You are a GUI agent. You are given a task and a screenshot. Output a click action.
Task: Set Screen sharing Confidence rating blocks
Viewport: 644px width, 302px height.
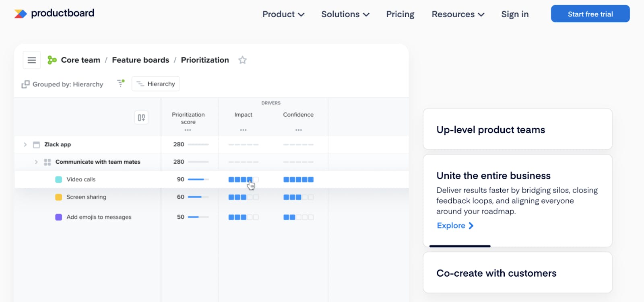pyautogui.click(x=298, y=197)
